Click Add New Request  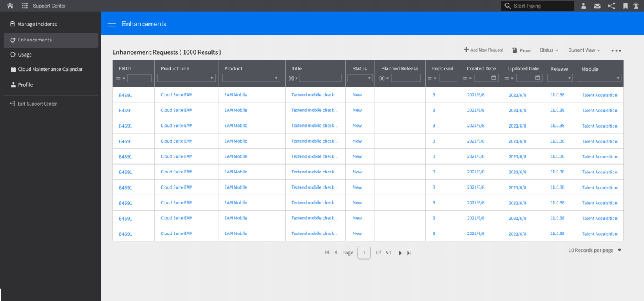click(483, 50)
